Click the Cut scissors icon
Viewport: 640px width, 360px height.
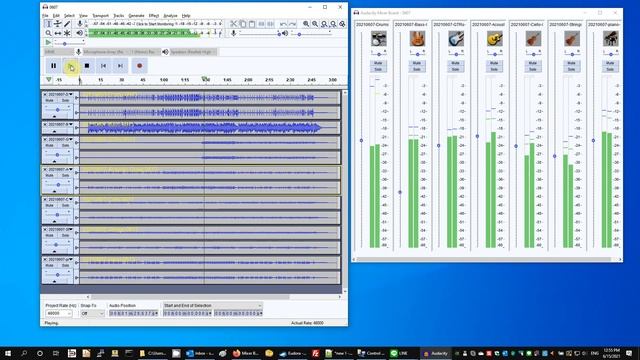tap(233, 24)
